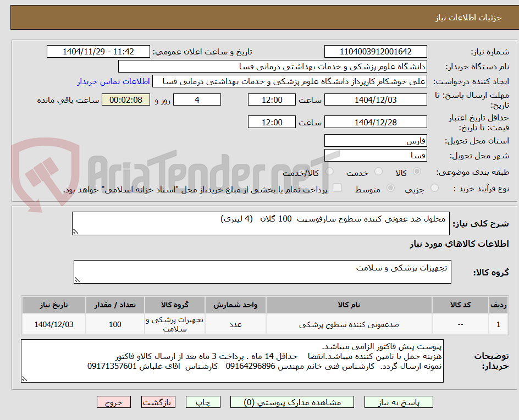Select the جزیی purchase type radio
Screen dimensions: 519x420
pyautogui.click(x=434, y=188)
